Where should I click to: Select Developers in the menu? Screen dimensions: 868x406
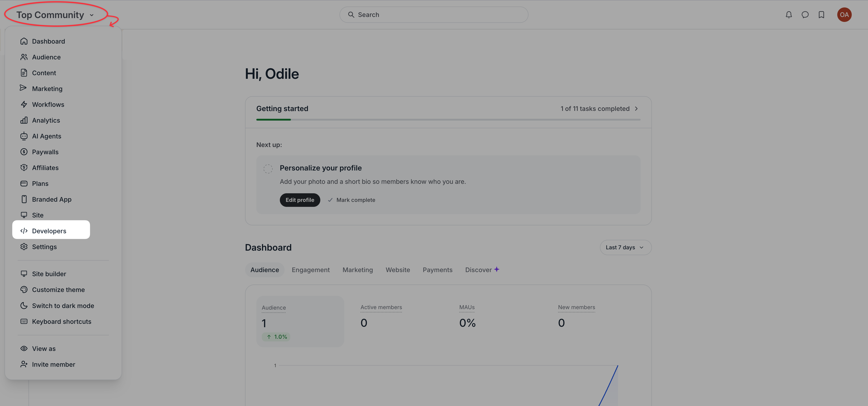49,231
